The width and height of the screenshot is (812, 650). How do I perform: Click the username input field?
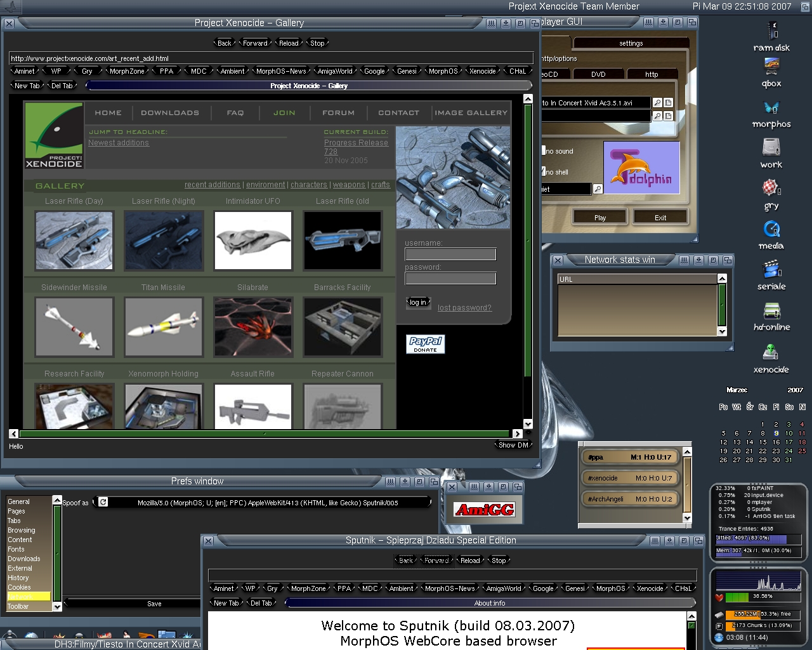[450, 255]
